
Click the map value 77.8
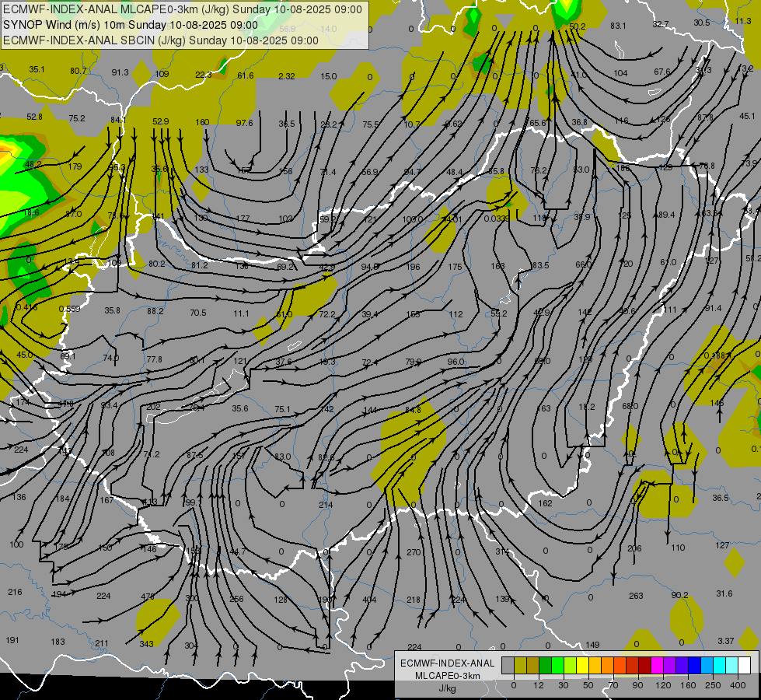(x=154, y=359)
